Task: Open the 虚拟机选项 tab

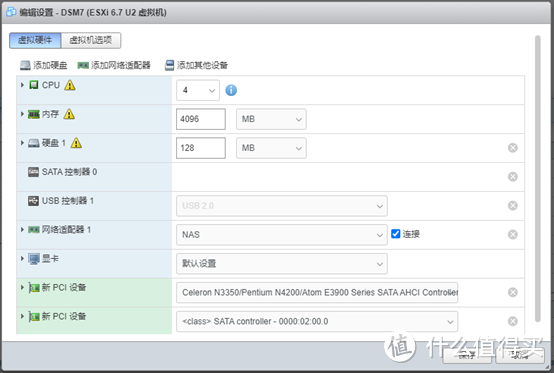Action: 91,40
